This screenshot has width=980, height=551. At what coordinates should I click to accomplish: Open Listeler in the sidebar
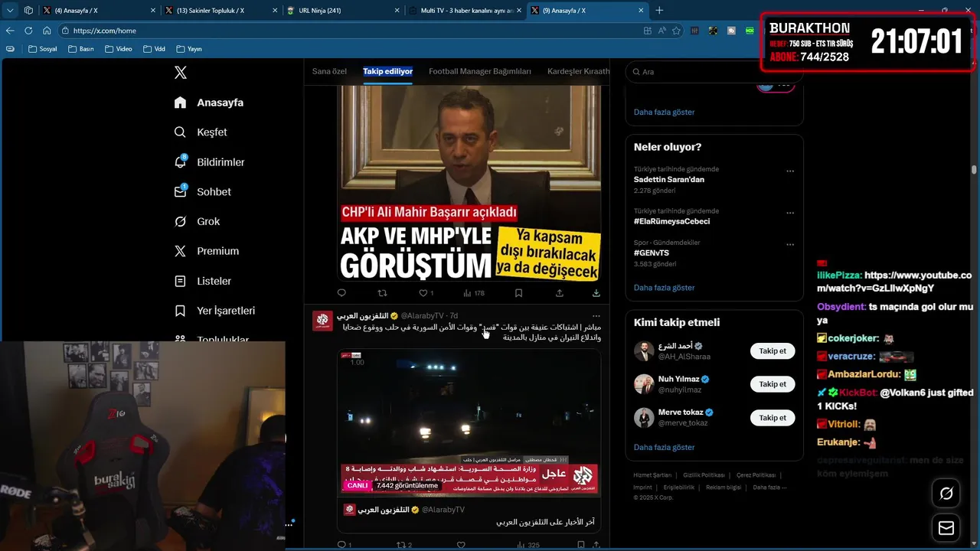[203, 281]
